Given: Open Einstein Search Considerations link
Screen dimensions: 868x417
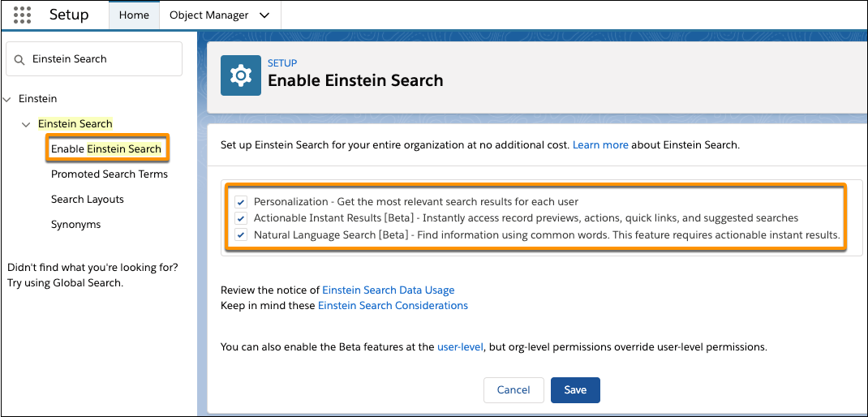Looking at the screenshot, I should pos(393,305).
